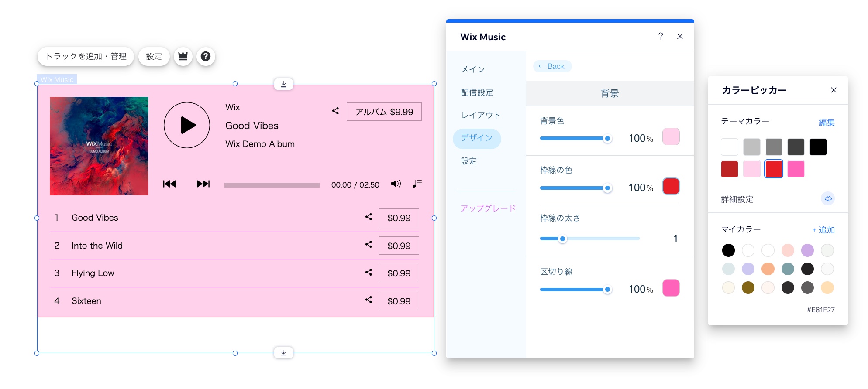Select teal circle in マイカラー
Image resolution: width=868 pixels, height=389 pixels.
click(788, 269)
